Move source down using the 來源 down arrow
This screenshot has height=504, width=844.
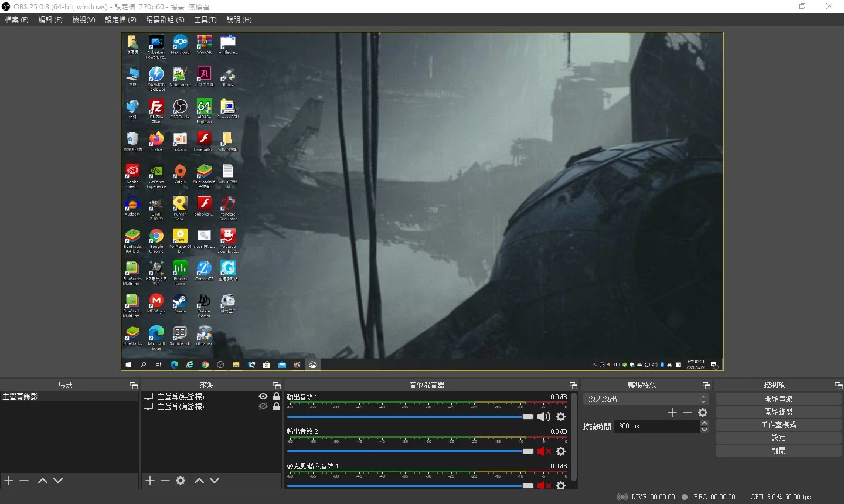(x=215, y=481)
